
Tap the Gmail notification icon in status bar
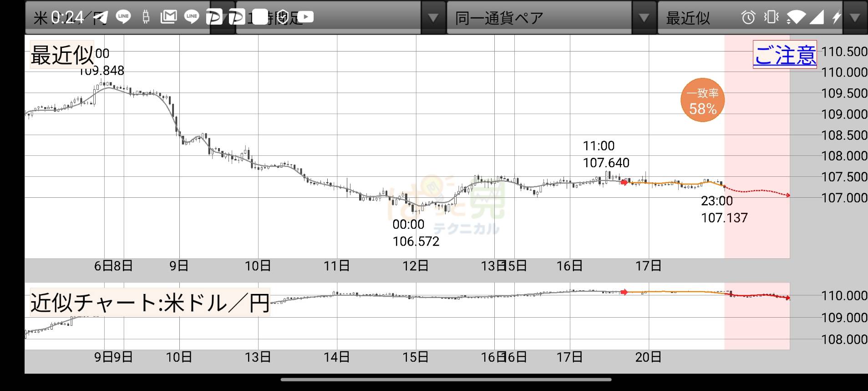tap(168, 17)
